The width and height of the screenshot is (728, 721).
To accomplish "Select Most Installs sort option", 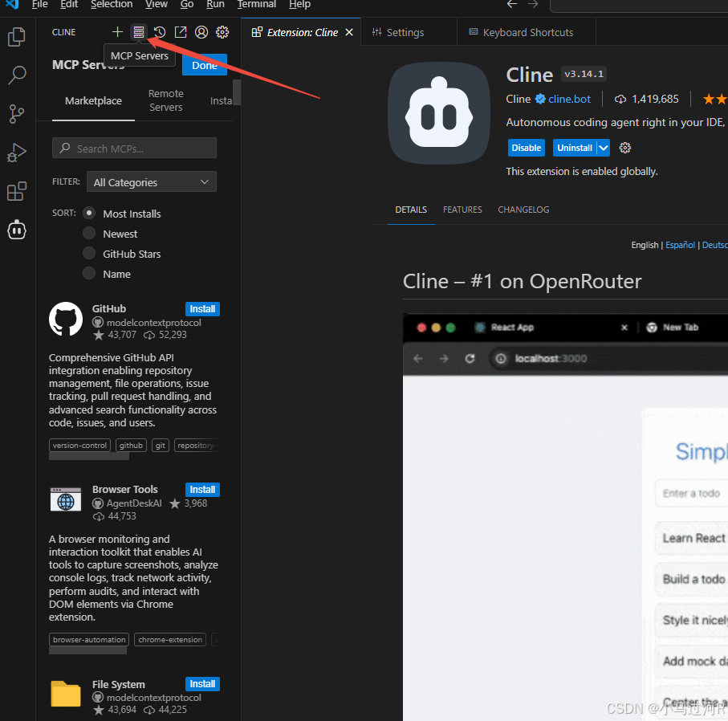I will pos(89,214).
